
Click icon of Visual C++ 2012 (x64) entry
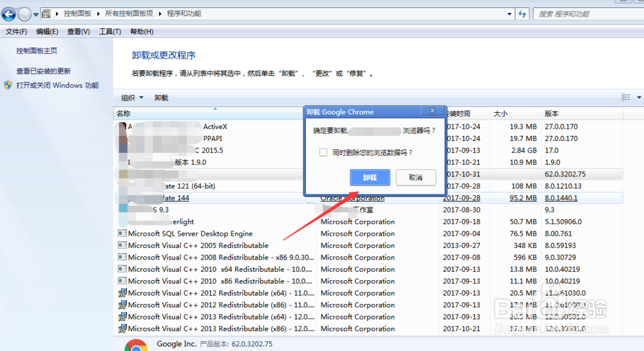coord(122,293)
